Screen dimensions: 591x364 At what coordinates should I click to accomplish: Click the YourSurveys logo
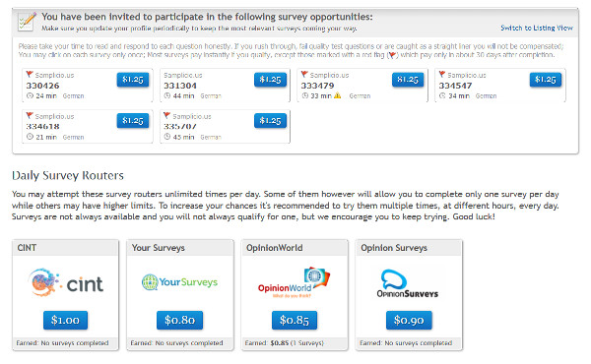click(180, 282)
